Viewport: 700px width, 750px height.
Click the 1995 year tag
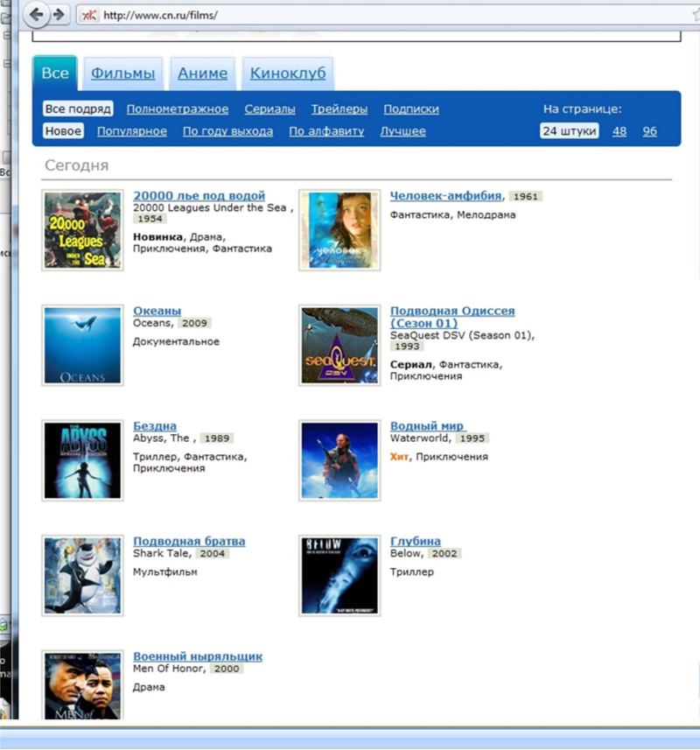[x=472, y=438]
